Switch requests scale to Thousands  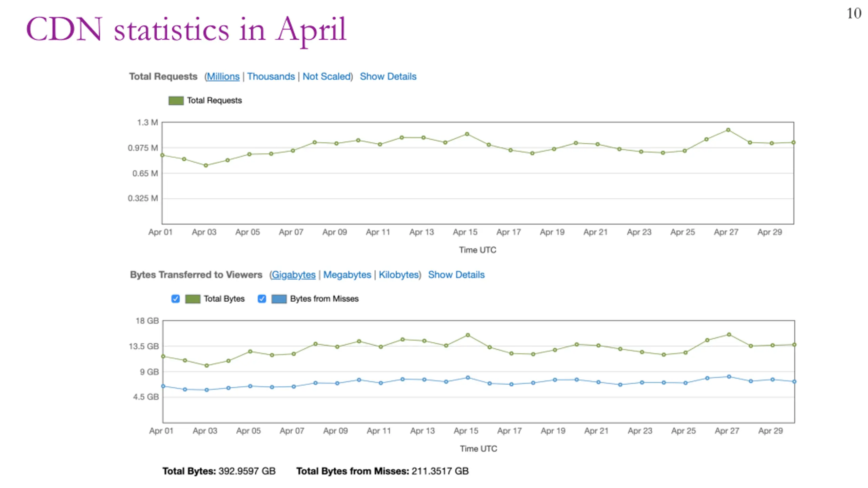(x=271, y=77)
